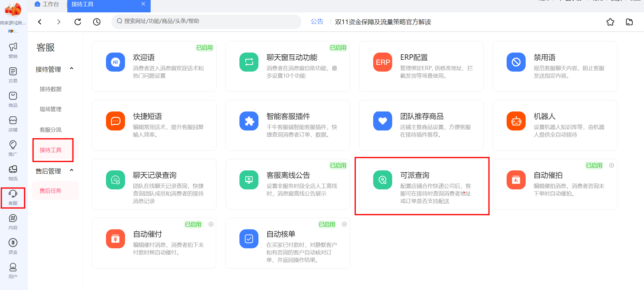Switch to the 工作台 tab
Image resolution: width=644 pixels, height=290 pixels.
47,4
